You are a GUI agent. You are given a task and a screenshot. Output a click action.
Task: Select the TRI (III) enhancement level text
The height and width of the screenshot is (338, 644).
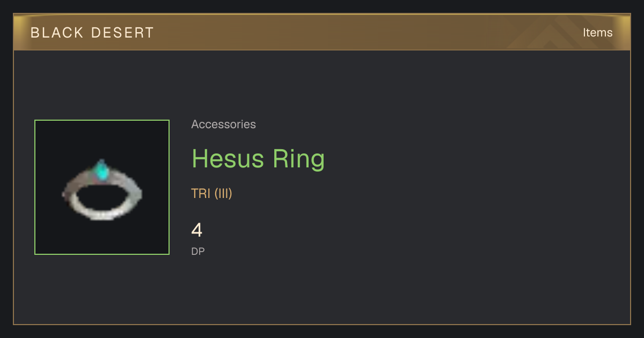pos(211,194)
